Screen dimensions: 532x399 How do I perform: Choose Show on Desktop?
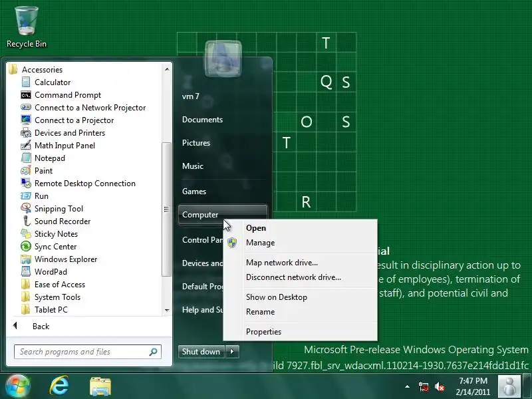[300, 297]
